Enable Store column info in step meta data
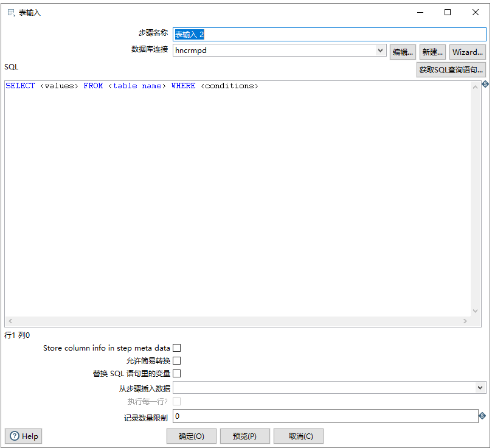 pos(176,348)
